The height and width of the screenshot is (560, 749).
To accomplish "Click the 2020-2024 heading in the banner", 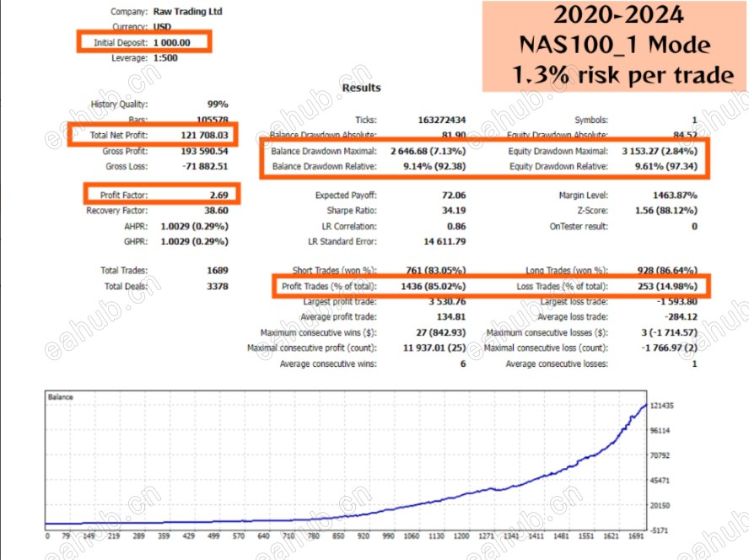I will (618, 15).
